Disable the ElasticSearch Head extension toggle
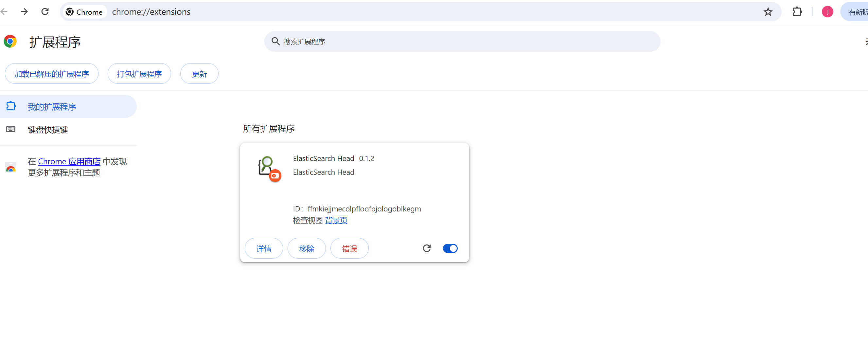Image resolution: width=868 pixels, height=343 pixels. click(450, 248)
